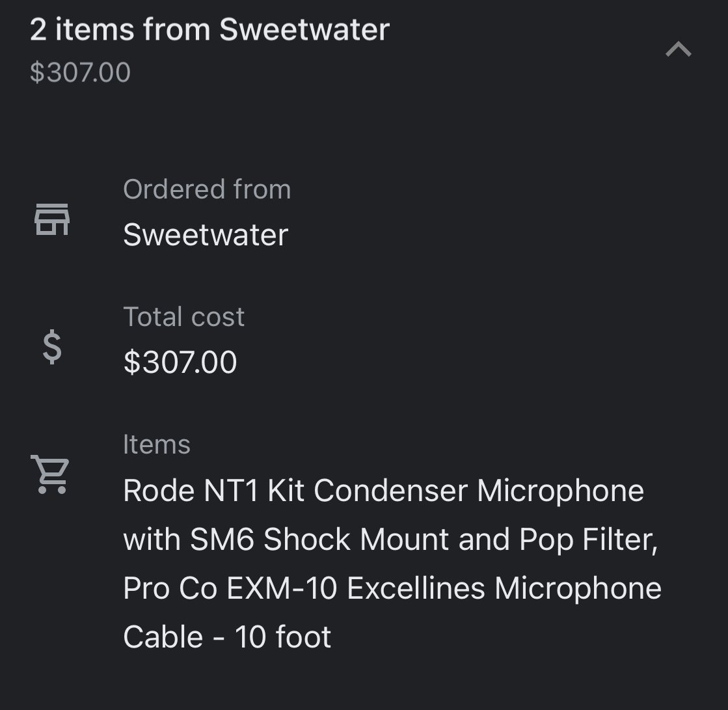Viewport: 728px width, 710px height.
Task: Tap the $307.00 total cost value
Action: (x=180, y=362)
